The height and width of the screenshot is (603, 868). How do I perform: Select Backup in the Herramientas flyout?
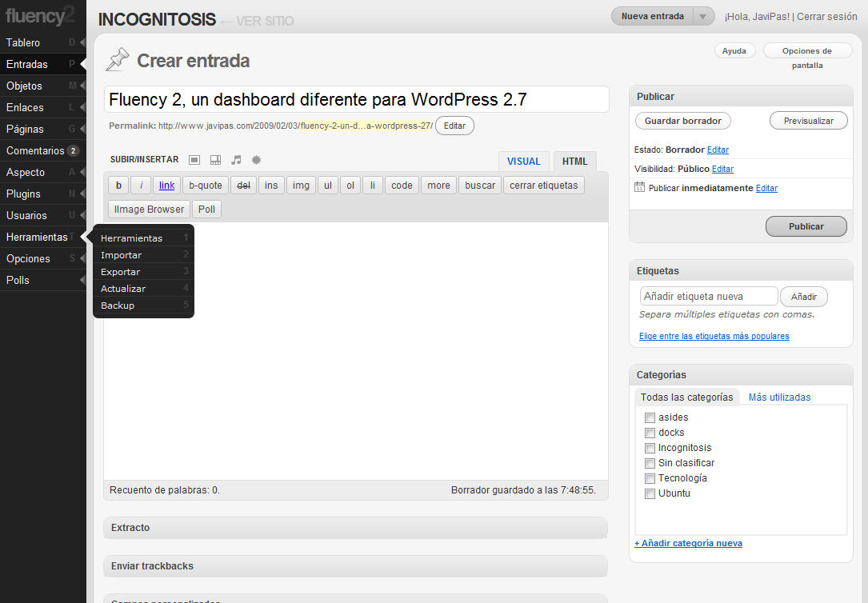pos(143,305)
